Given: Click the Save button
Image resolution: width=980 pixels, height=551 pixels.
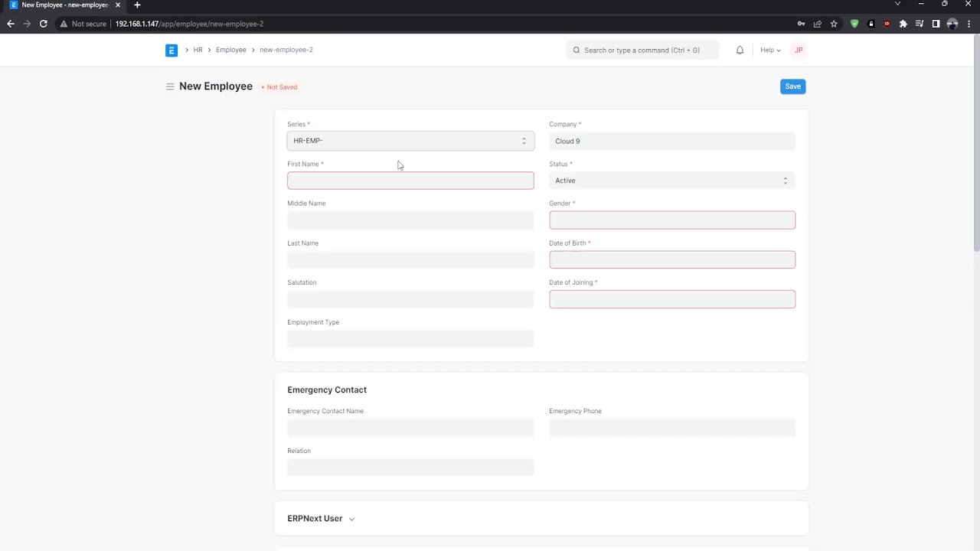Looking at the screenshot, I should point(792,86).
